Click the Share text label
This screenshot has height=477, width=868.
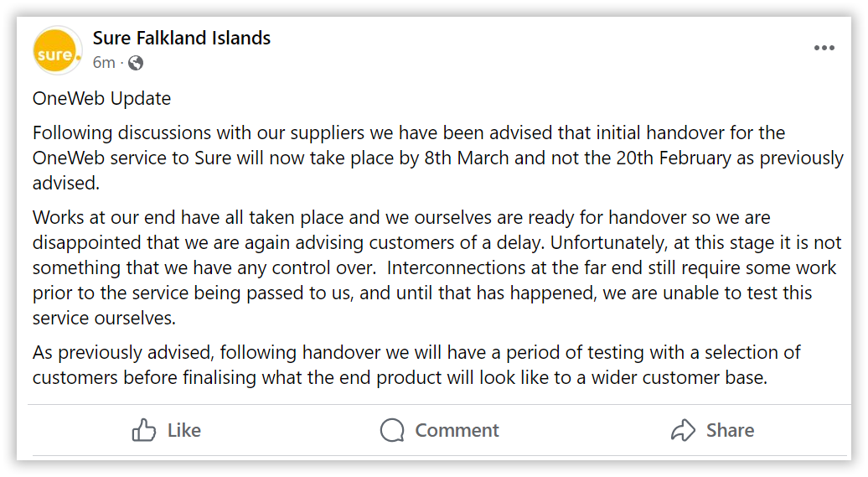point(730,430)
